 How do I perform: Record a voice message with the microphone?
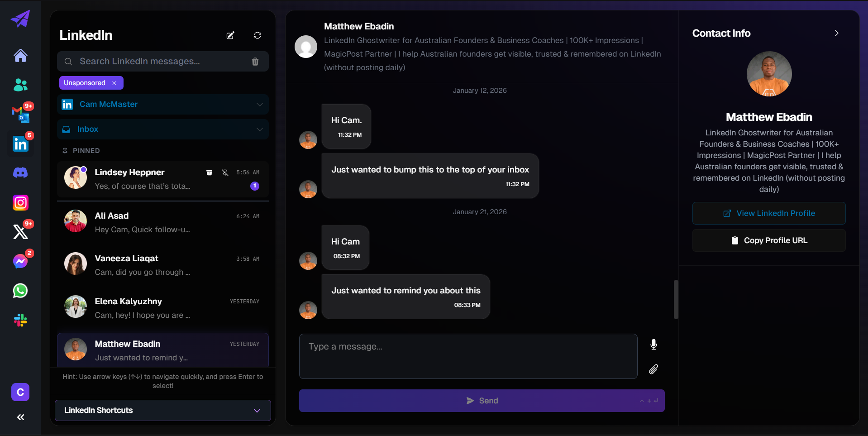(x=653, y=345)
